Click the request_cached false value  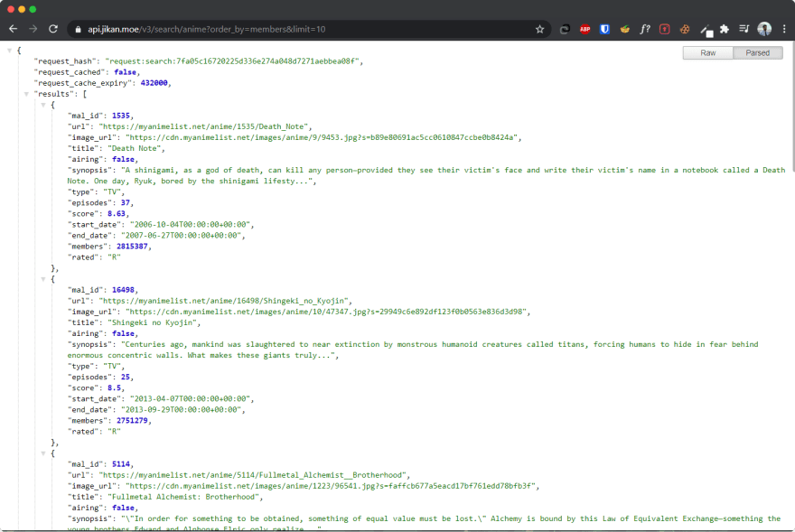pyautogui.click(x=125, y=72)
